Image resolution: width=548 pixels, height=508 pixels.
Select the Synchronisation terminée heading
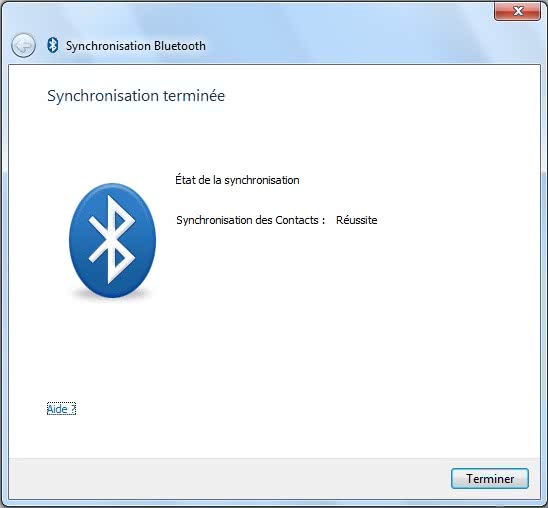pos(136,96)
